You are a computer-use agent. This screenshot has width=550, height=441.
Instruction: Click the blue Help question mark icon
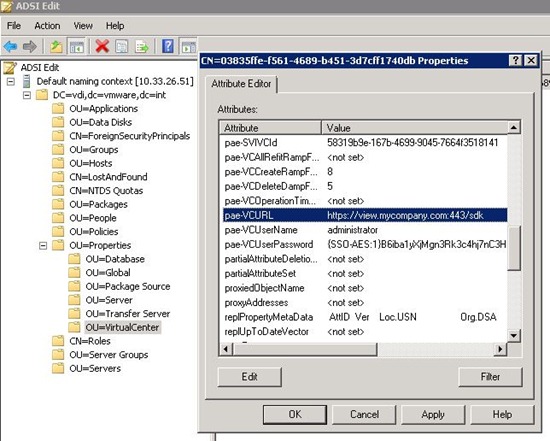168,46
